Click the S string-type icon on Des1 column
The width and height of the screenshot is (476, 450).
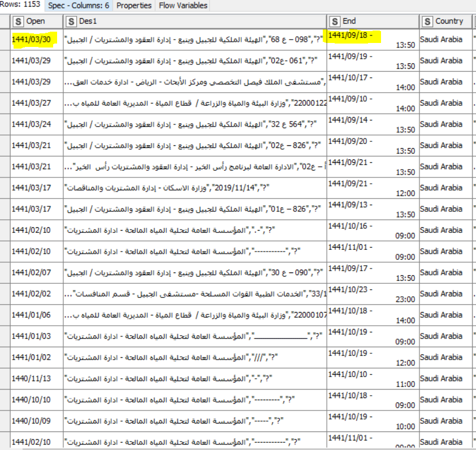[70, 21]
